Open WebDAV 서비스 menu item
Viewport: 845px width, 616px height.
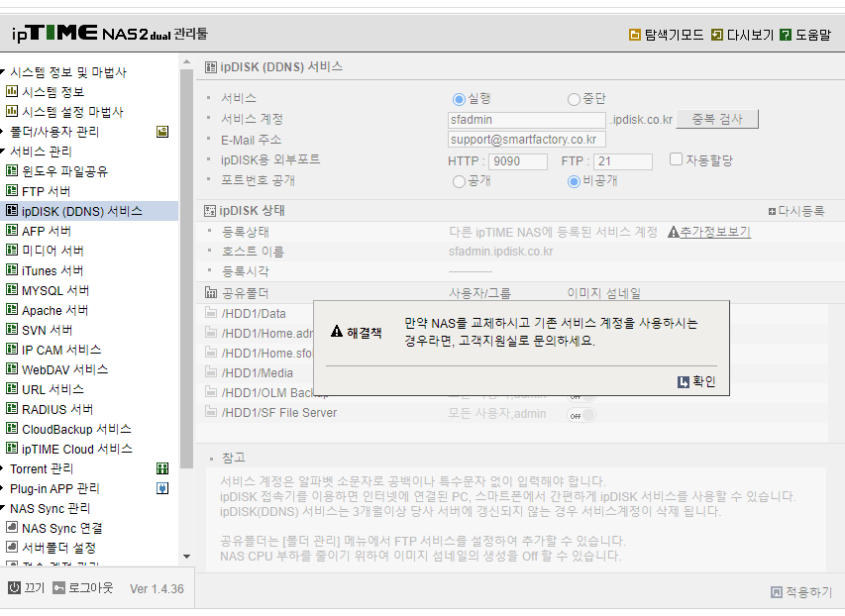[x=64, y=369]
